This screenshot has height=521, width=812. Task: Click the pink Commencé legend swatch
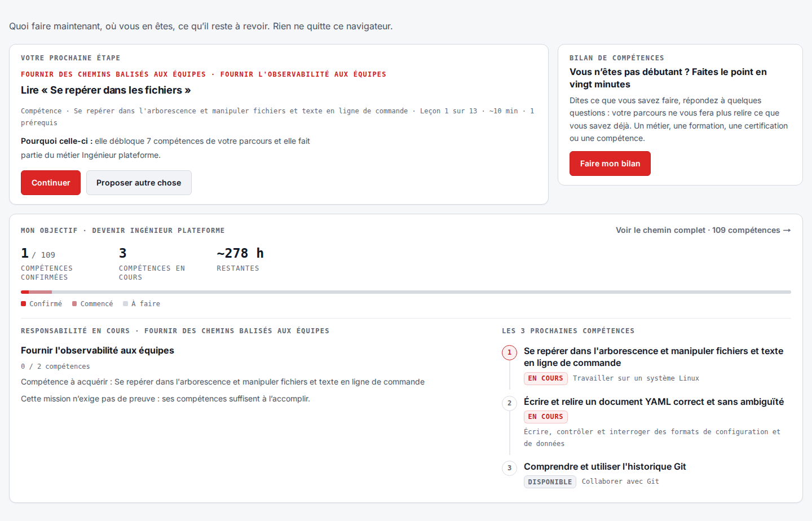click(74, 304)
